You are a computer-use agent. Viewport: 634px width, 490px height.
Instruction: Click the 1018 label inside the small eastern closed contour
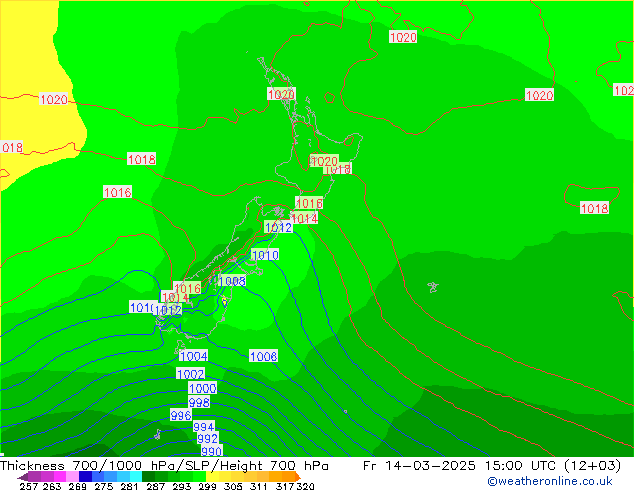click(594, 208)
